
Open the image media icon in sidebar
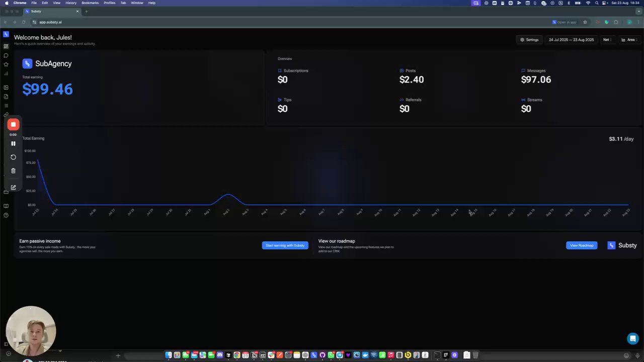coord(6,87)
